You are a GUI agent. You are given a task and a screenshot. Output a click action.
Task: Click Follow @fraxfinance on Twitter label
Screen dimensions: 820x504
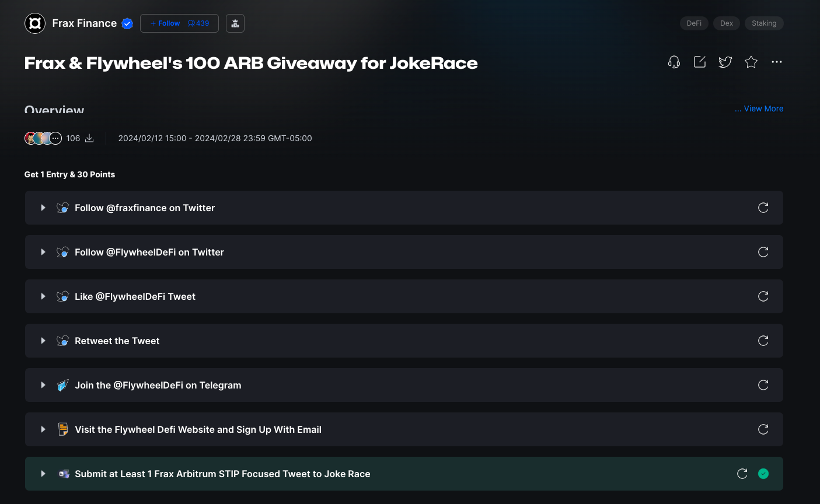pyautogui.click(x=145, y=208)
